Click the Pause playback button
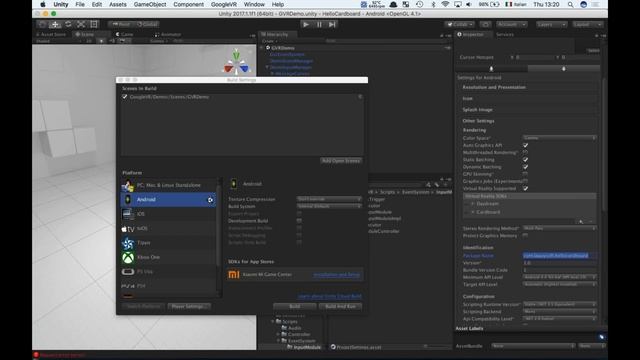This screenshot has height=360, width=640. tap(319, 24)
